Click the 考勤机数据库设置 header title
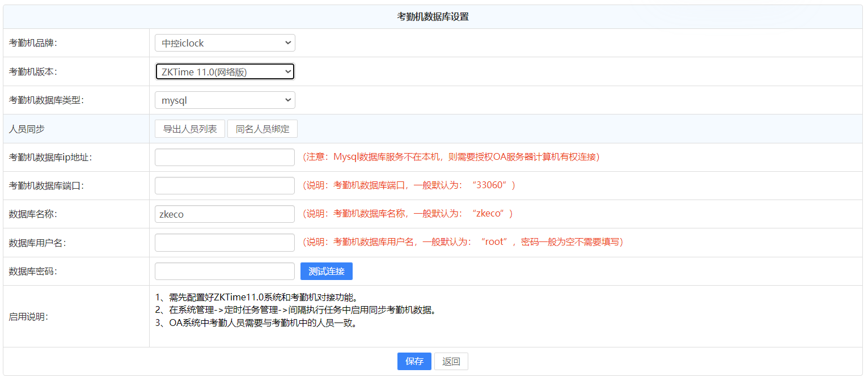 [433, 17]
